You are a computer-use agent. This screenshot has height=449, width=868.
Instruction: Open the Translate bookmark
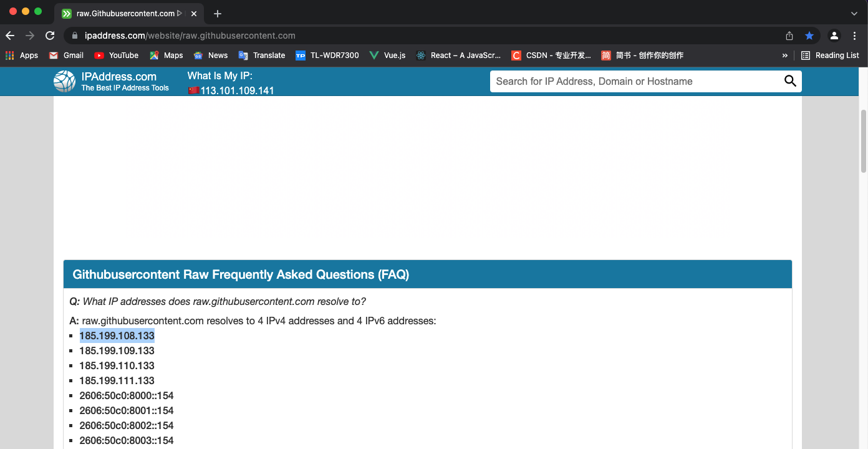262,55
